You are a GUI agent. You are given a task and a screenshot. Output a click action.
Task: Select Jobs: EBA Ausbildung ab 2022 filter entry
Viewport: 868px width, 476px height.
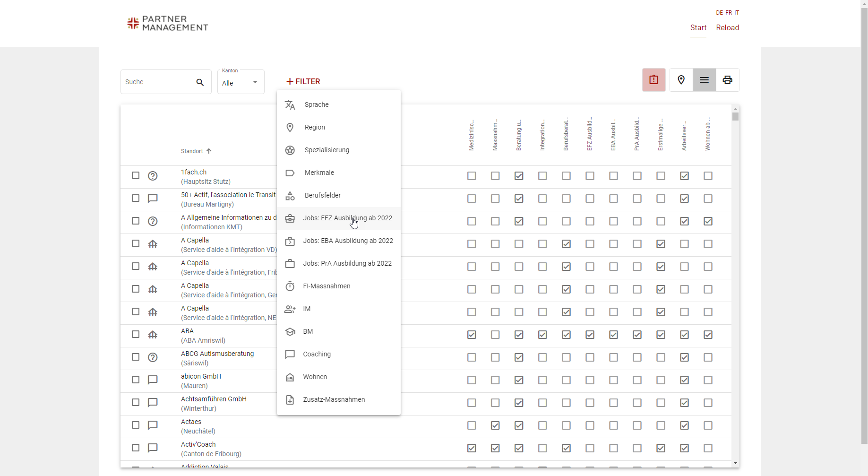348,241
